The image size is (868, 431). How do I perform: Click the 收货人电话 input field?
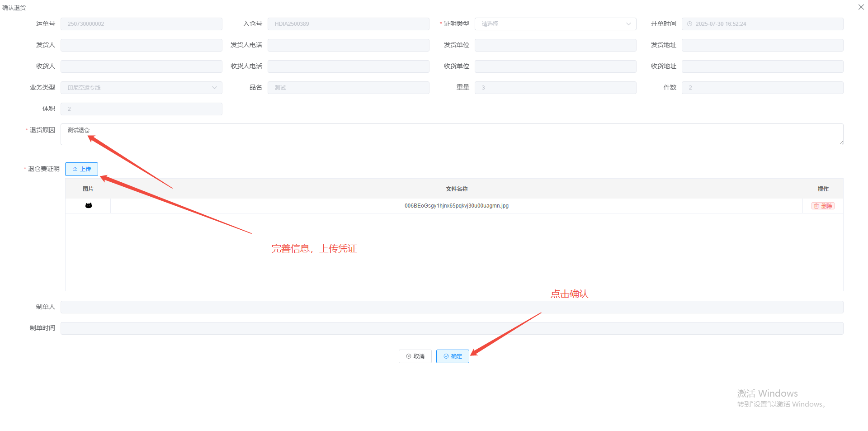tap(348, 66)
